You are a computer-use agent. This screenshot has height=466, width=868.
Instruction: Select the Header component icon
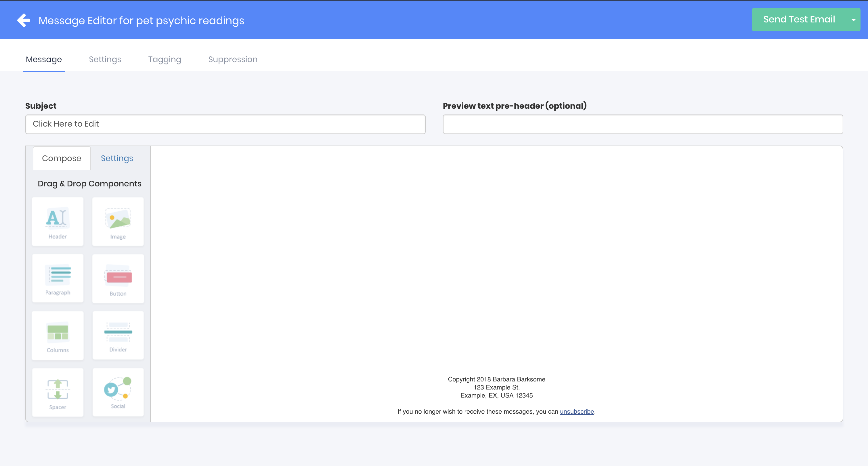pyautogui.click(x=58, y=221)
